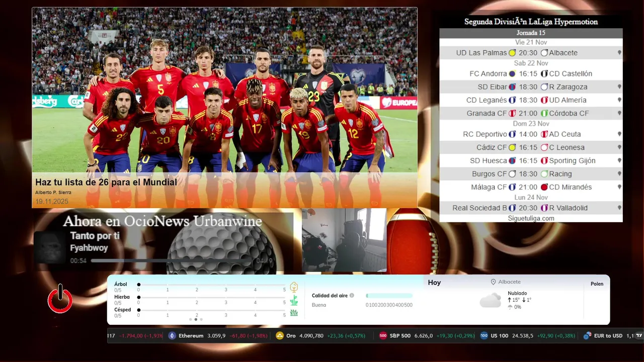Viewport: 644px width, 362px height.
Task: Open the Hoy tab in weather widget
Action: pyautogui.click(x=434, y=283)
